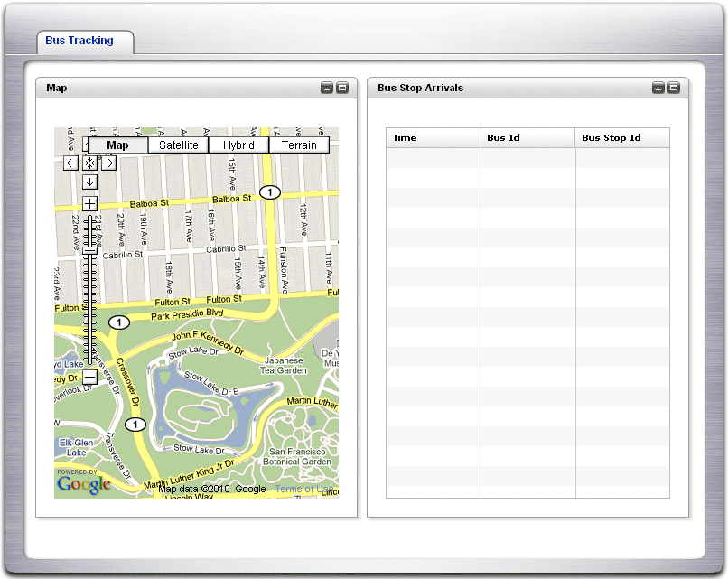Screen dimensions: 728x579
Task: Click the zoom slider handle
Action: tap(89, 251)
